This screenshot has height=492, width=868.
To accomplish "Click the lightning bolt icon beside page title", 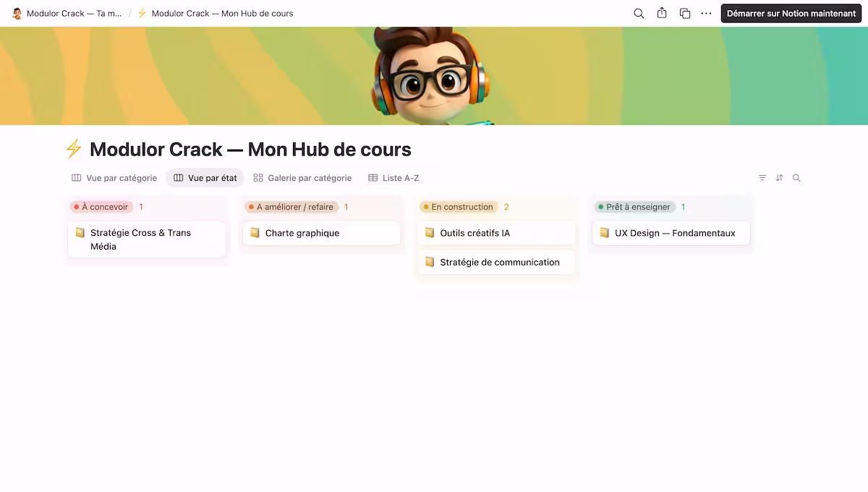I will coord(74,150).
